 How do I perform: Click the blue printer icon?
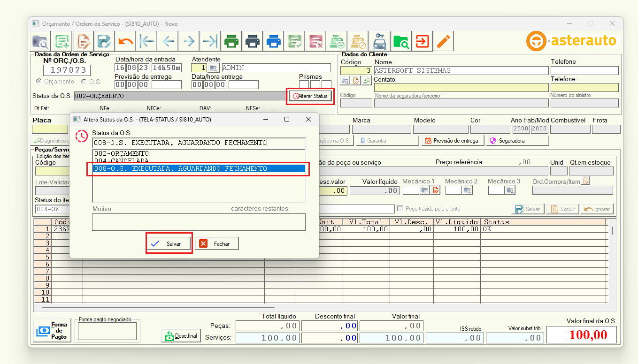click(x=274, y=42)
